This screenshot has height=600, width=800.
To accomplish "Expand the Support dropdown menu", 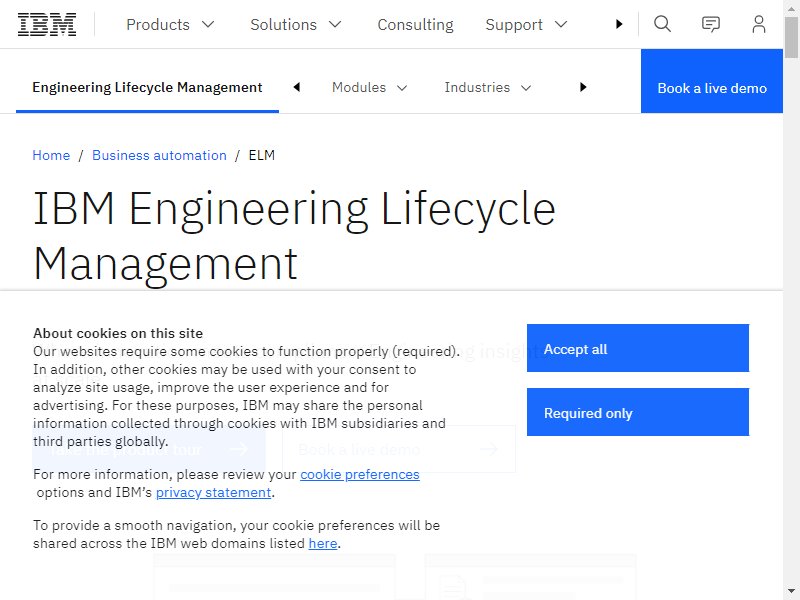I will pos(526,24).
